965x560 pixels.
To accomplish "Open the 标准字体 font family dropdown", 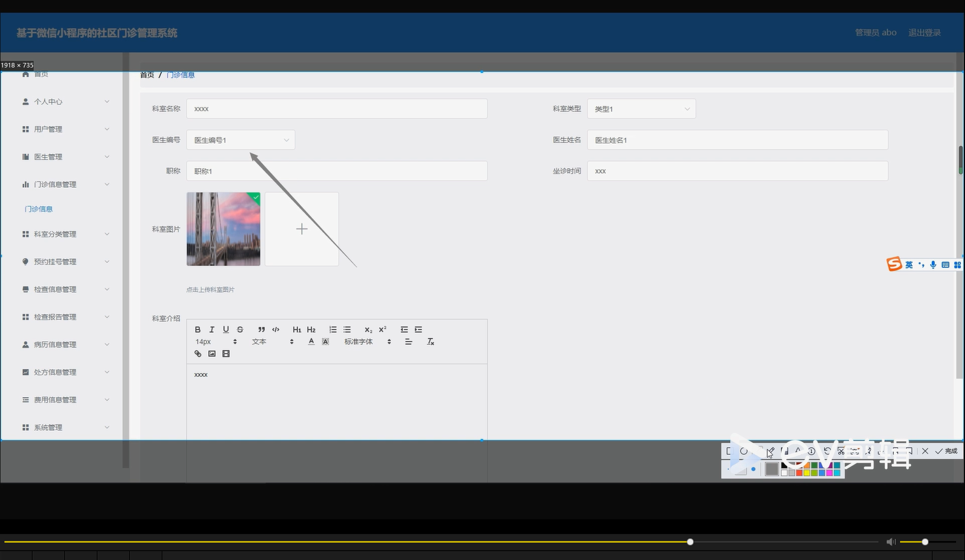I will click(x=368, y=342).
